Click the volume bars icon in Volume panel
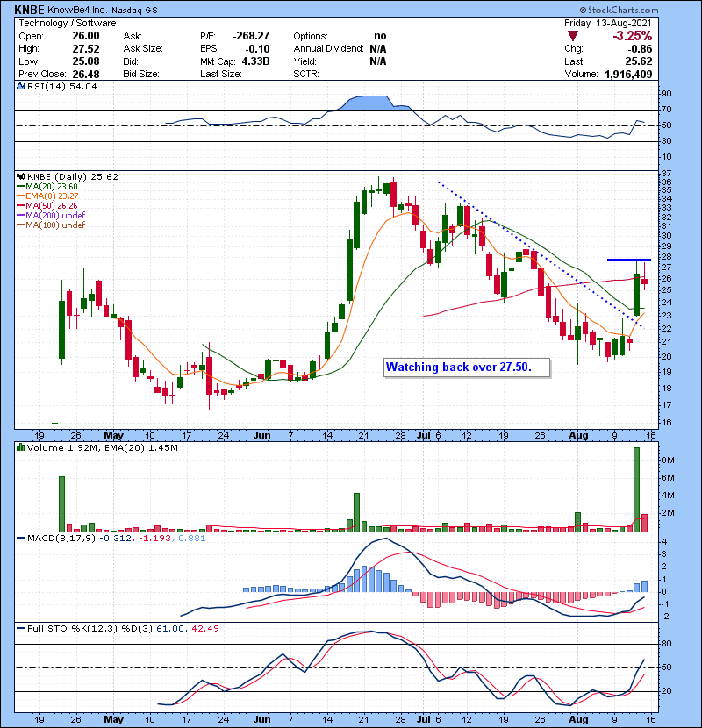 click(x=20, y=448)
